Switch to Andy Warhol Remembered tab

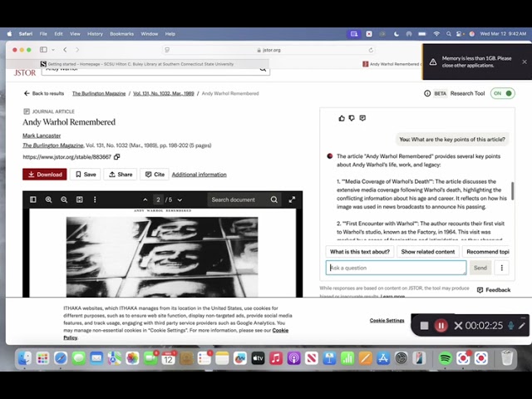392,64
